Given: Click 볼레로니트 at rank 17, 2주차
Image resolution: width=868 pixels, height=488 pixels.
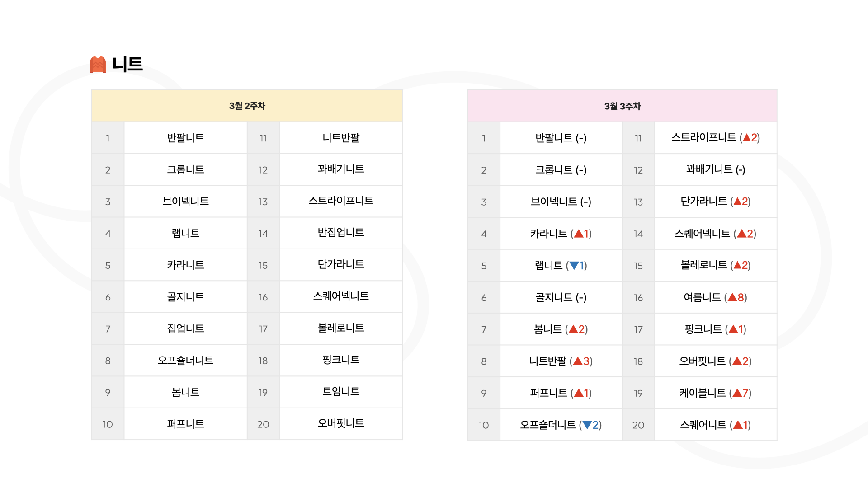Looking at the screenshot, I should (x=341, y=328).
